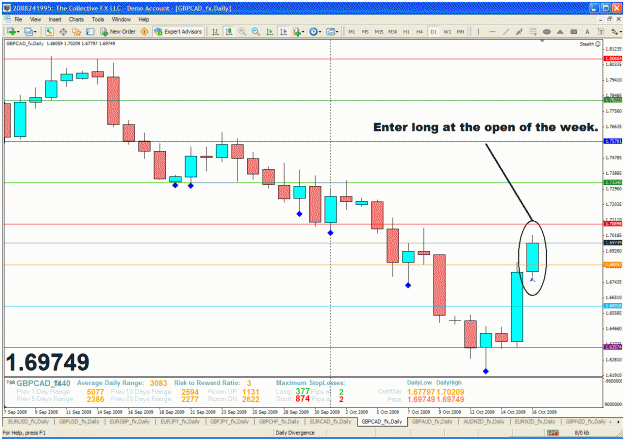Screen dimensions: 625x439
Task: Open the Charts menu
Action: pyautogui.click(x=76, y=19)
